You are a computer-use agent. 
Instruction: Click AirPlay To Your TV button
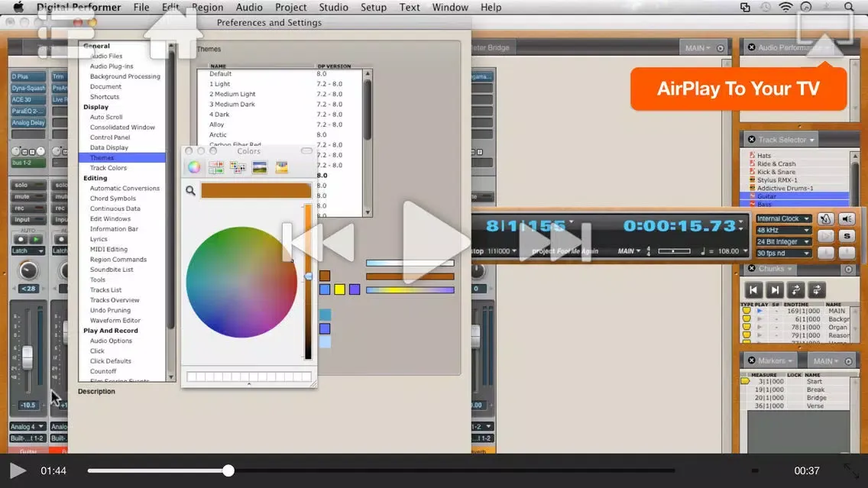click(x=738, y=89)
